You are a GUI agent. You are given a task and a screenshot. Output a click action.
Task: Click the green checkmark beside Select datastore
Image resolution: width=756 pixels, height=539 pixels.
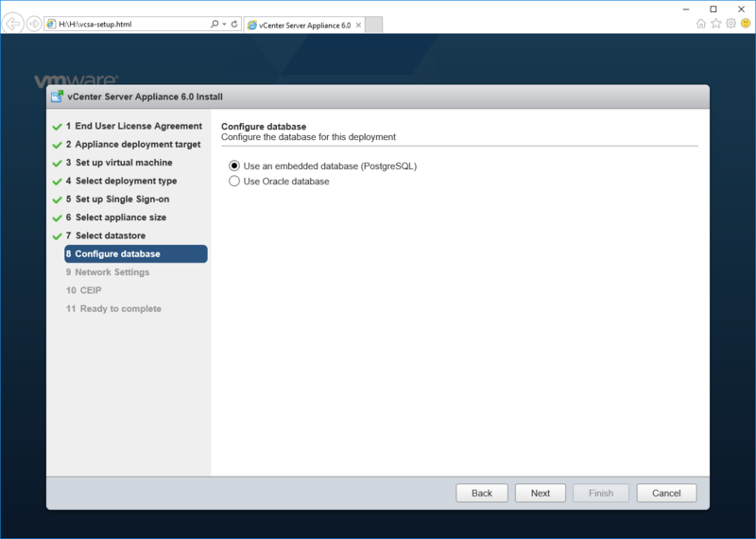click(x=57, y=236)
